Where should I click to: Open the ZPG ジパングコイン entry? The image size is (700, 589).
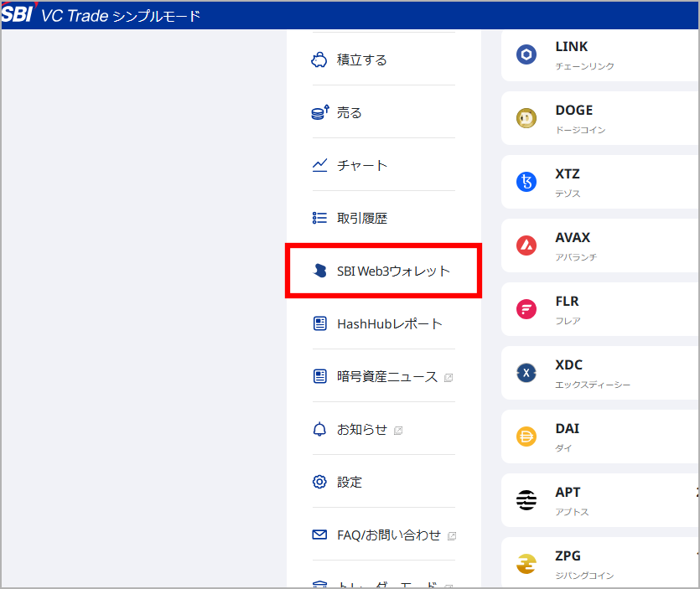(599, 564)
